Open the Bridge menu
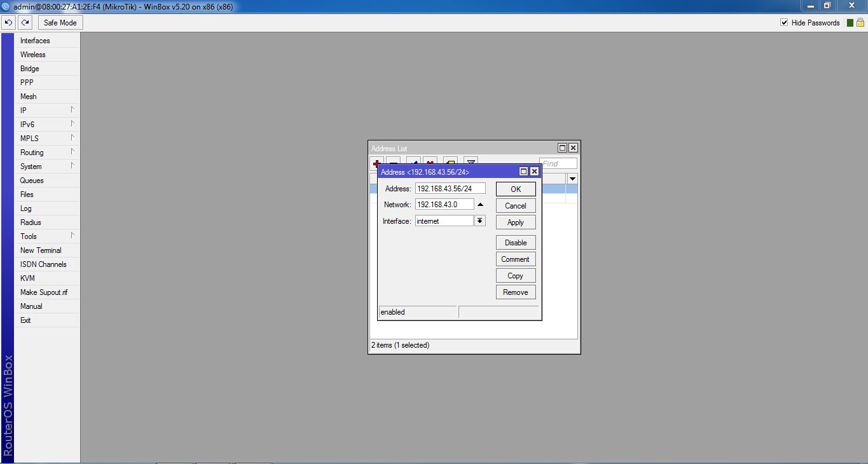 click(x=48, y=69)
